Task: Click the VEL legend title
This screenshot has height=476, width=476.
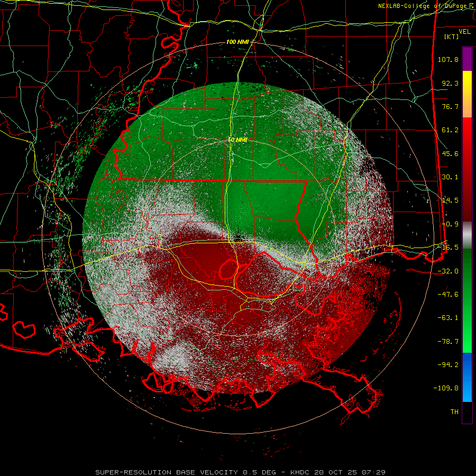Action: pyautogui.click(x=464, y=32)
